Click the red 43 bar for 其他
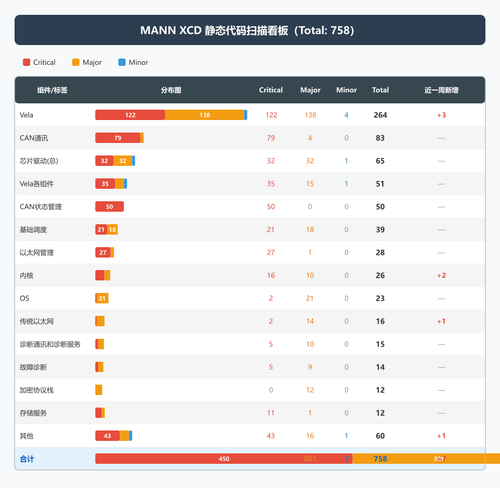Viewport: 500px width, 488px height. [107, 436]
